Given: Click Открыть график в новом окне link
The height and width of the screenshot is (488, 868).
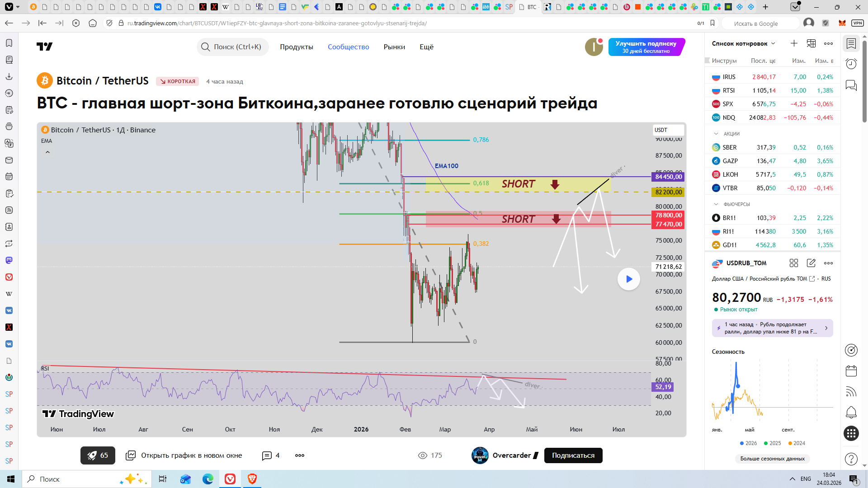Looking at the screenshot, I should pyautogui.click(x=191, y=455).
